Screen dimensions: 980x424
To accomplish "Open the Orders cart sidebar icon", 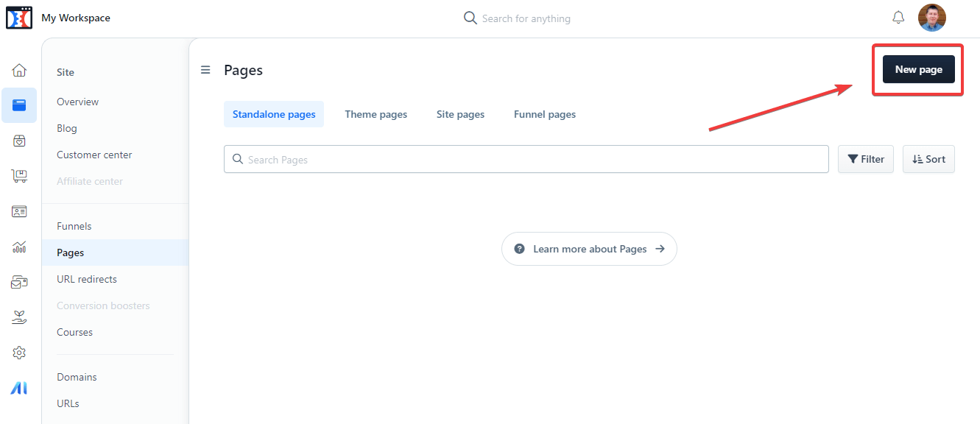I will pos(19,175).
